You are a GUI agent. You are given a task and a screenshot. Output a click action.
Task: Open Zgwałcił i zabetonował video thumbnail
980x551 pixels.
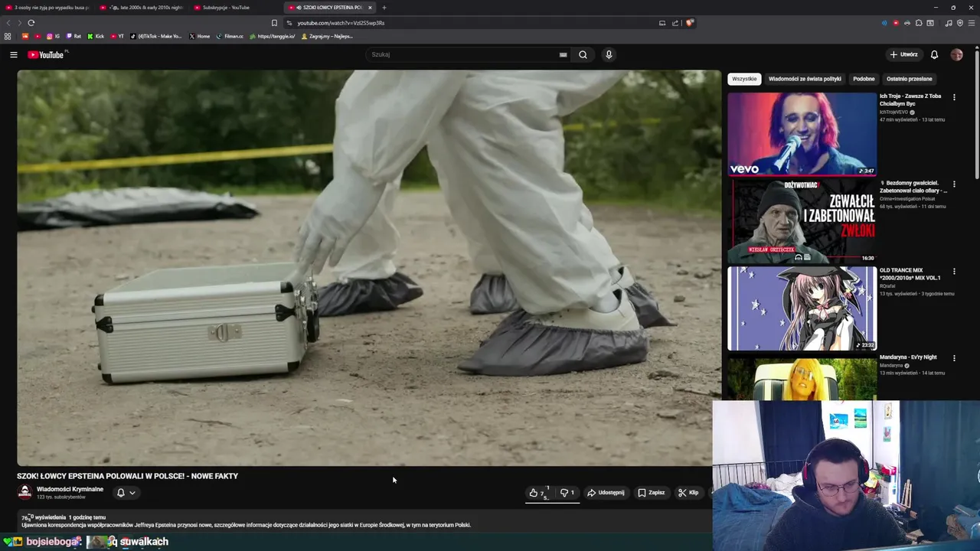(802, 221)
